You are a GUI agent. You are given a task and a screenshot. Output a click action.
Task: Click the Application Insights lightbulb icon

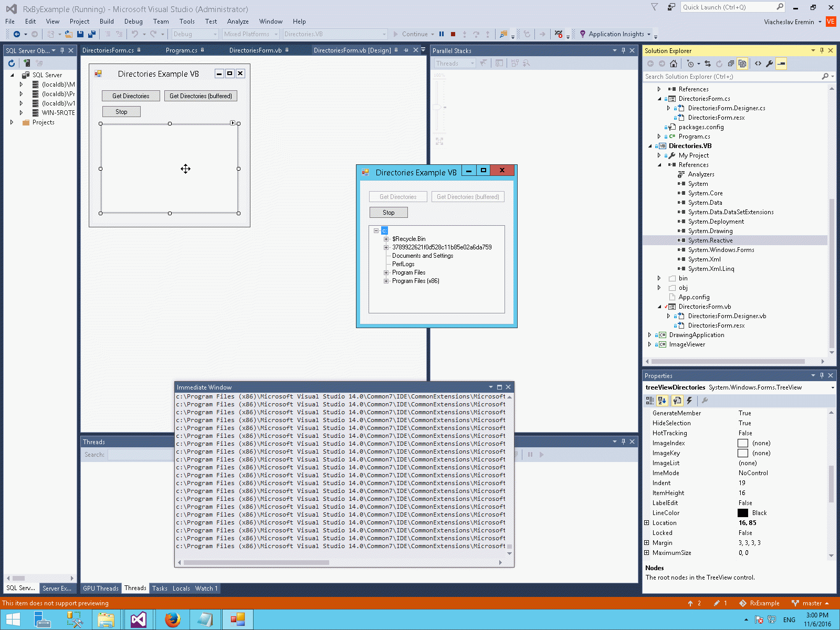point(582,34)
